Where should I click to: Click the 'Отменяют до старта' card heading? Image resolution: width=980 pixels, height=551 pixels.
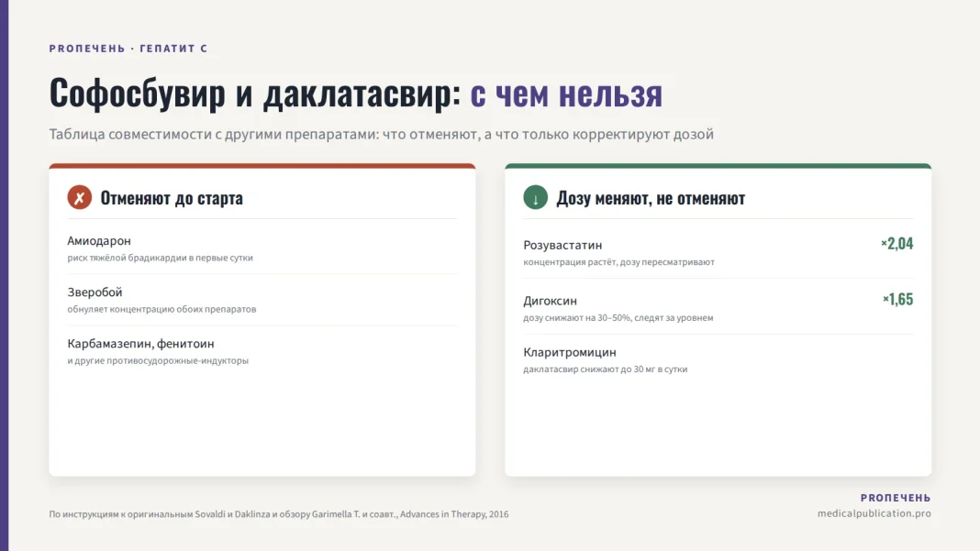coord(172,198)
